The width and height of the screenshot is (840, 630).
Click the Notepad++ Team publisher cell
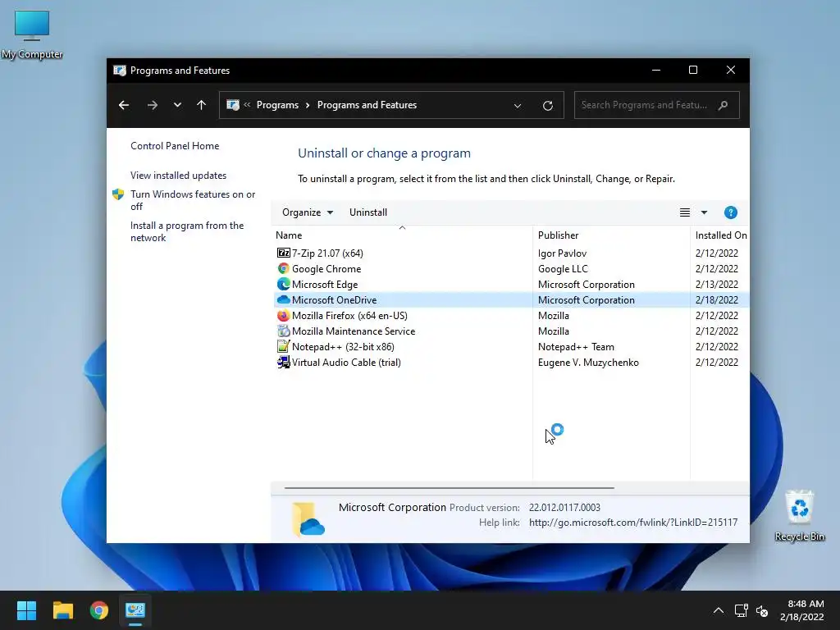point(576,346)
